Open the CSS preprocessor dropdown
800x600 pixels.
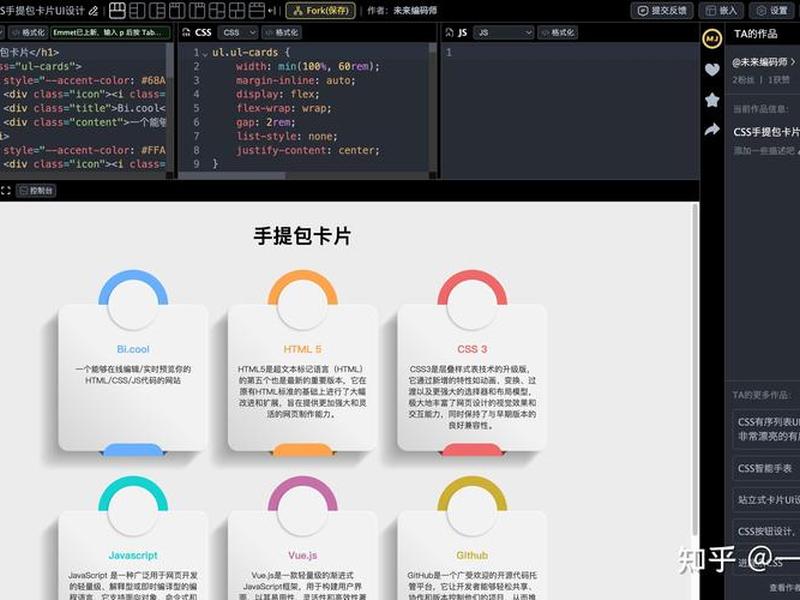pos(238,33)
